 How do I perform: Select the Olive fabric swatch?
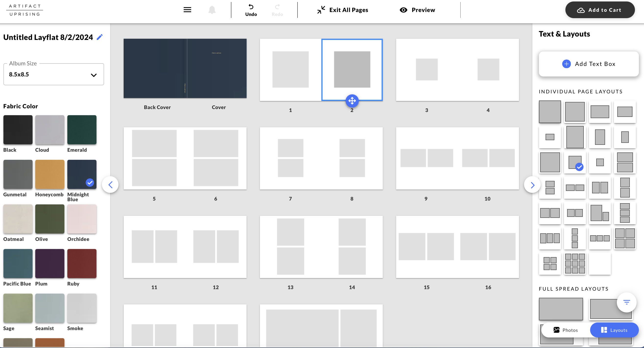[x=49, y=219]
